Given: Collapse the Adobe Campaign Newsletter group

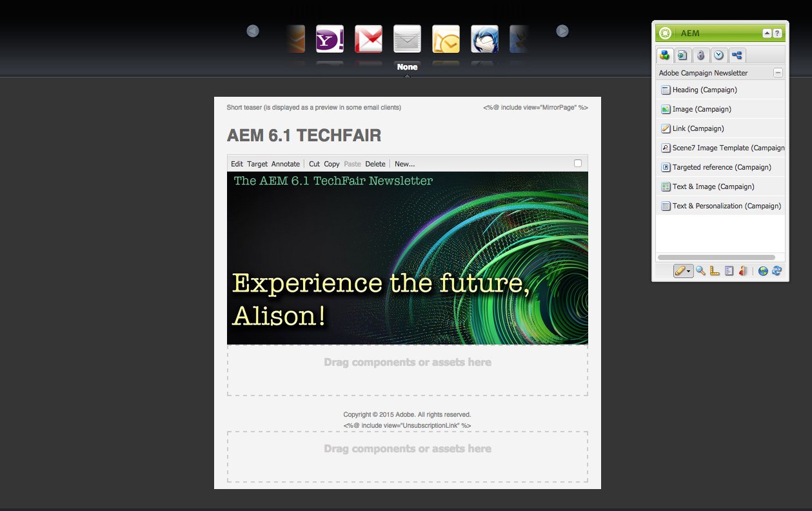Looking at the screenshot, I should (x=778, y=73).
